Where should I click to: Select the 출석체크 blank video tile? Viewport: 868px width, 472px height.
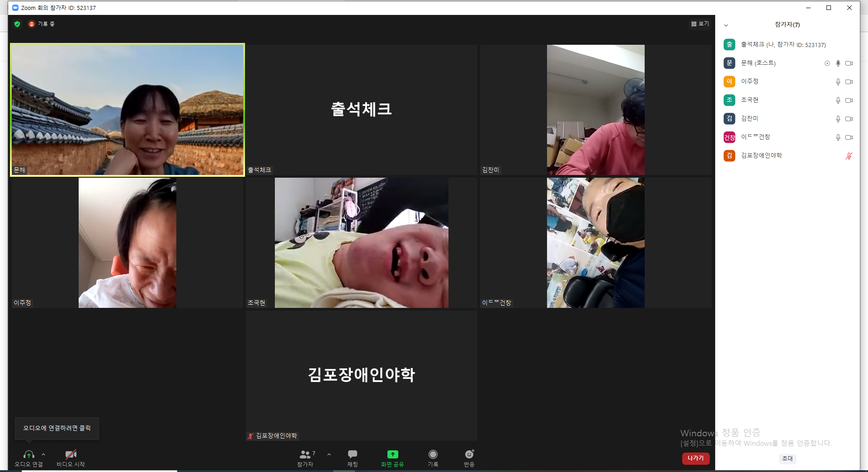[362, 109]
